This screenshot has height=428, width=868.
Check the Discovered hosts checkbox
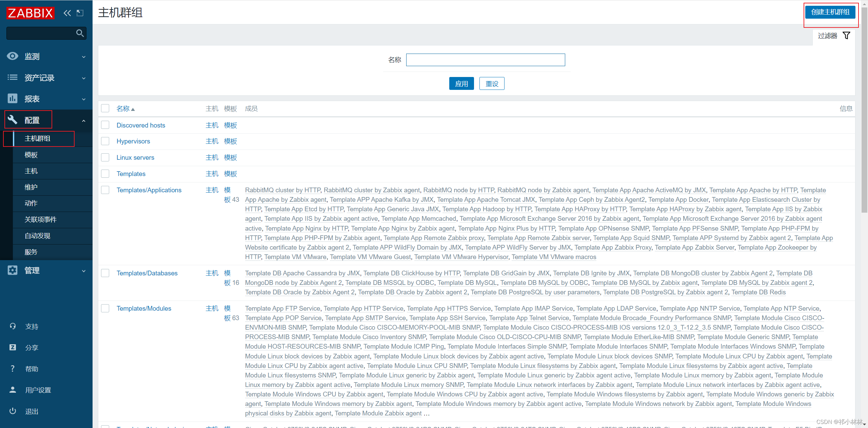[105, 125]
